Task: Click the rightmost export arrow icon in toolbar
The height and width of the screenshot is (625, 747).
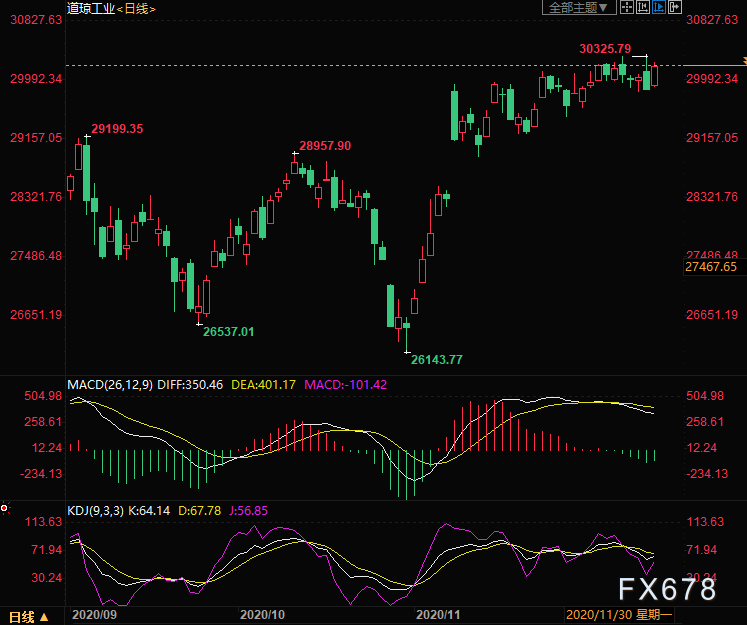Action: 676,8
